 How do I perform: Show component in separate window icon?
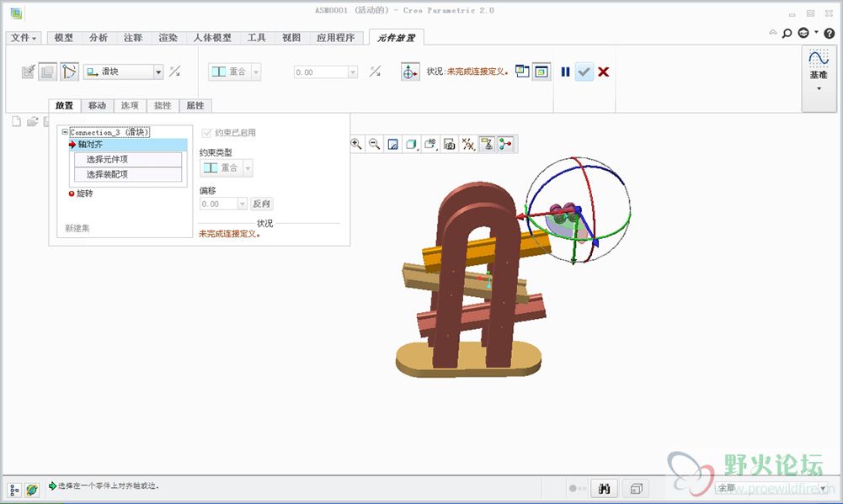point(522,71)
